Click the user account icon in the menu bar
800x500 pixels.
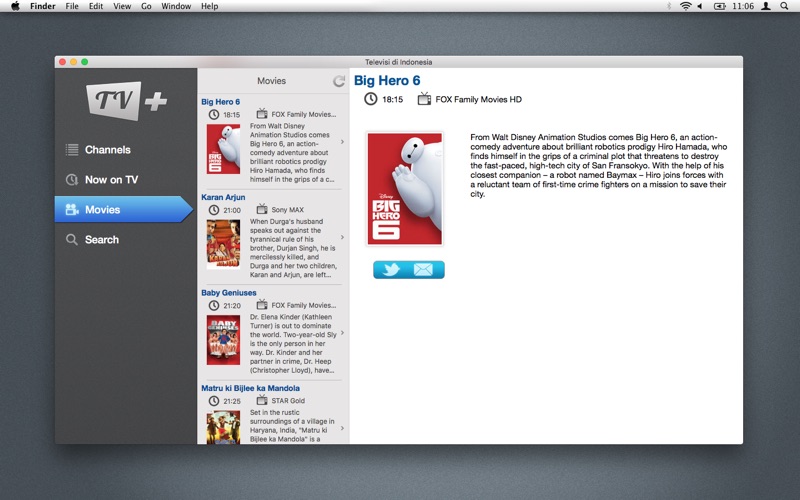tap(766, 6)
